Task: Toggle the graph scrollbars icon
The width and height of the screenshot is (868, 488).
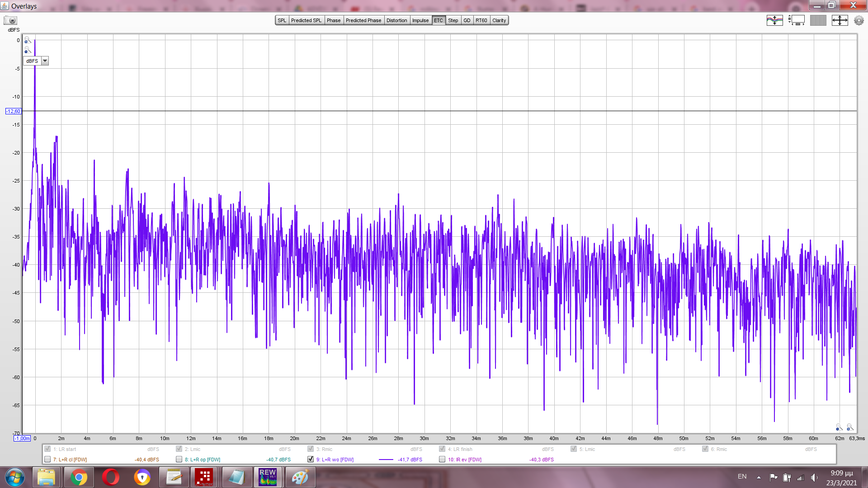Action: point(796,20)
